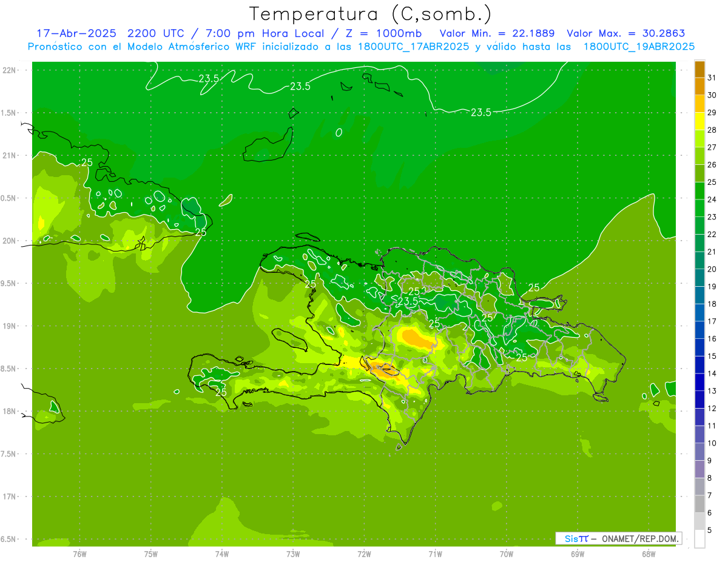
Task: Click the colorbar scale value '7'
Action: (710, 495)
